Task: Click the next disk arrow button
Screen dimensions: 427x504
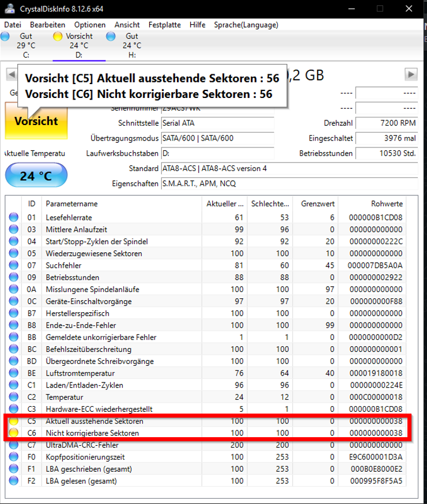Action: [411, 74]
